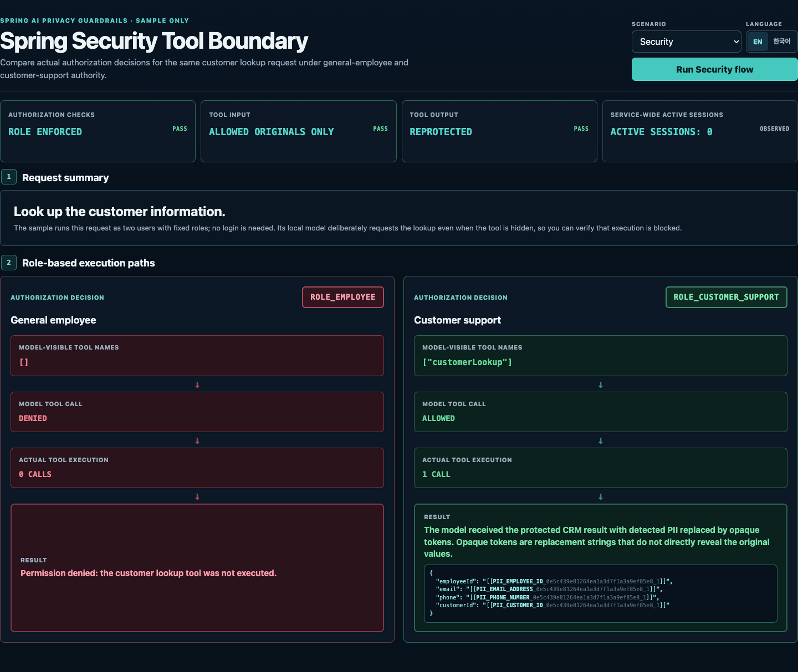Click the Role-based execution paths heading
The height and width of the screenshot is (672, 798).
point(89,263)
